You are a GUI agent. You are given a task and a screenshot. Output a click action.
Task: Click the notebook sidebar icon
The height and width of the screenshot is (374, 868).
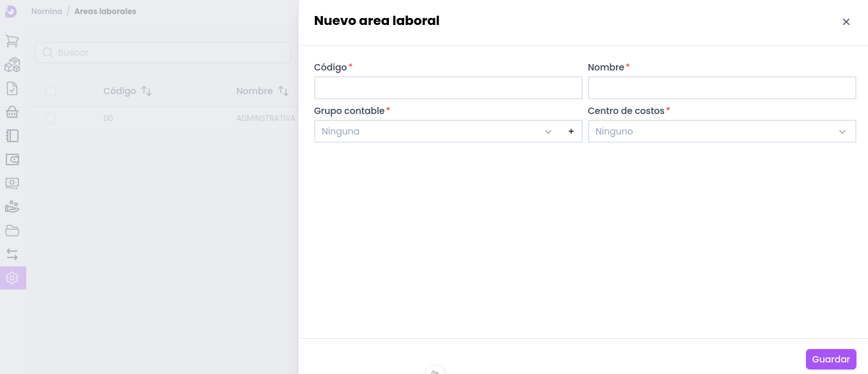[12, 136]
